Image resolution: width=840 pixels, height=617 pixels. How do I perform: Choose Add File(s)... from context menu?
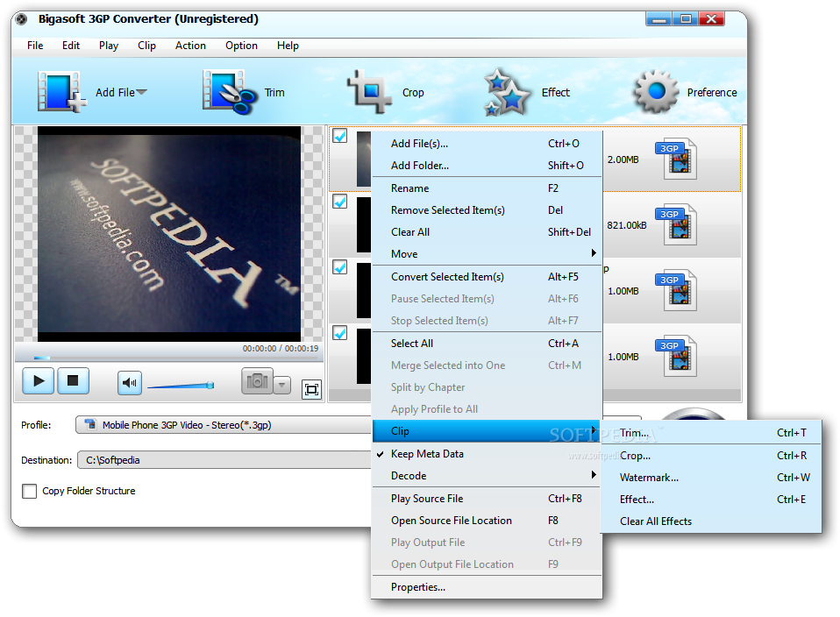point(487,144)
